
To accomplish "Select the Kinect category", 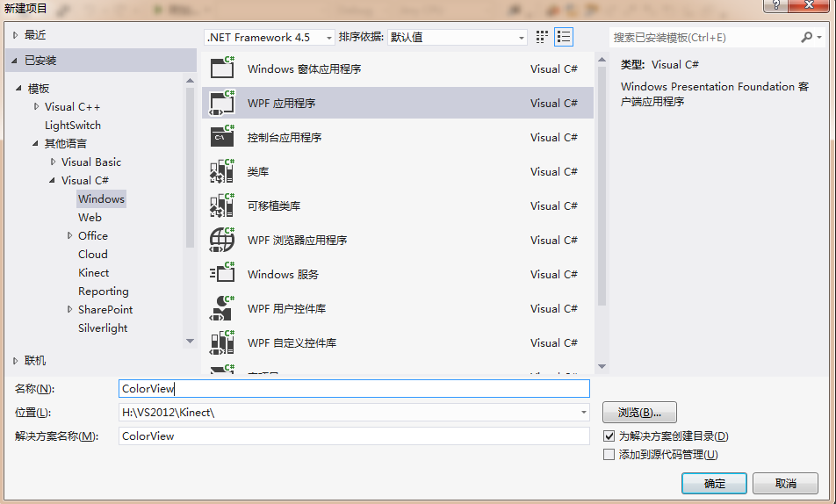I will pyautogui.click(x=93, y=272).
